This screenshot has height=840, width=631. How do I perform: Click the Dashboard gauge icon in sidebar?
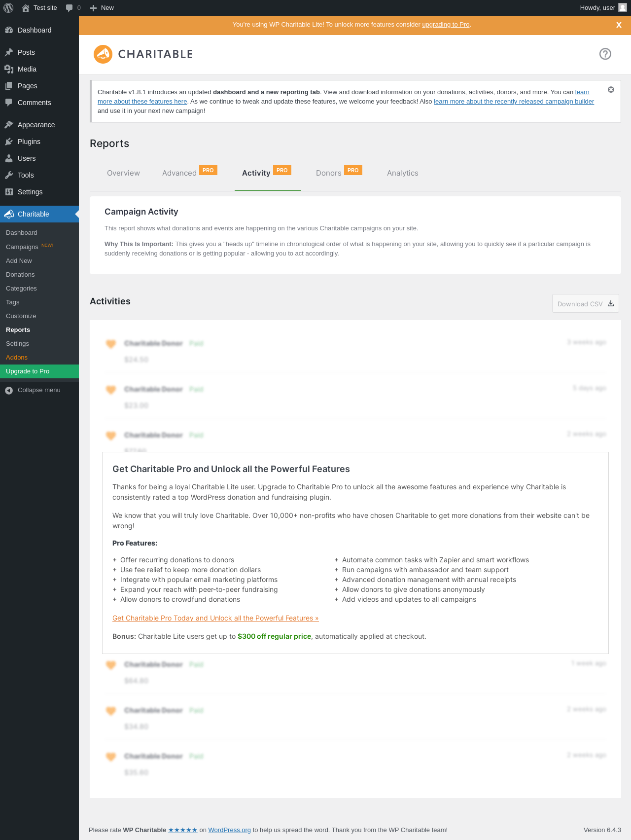(9, 30)
